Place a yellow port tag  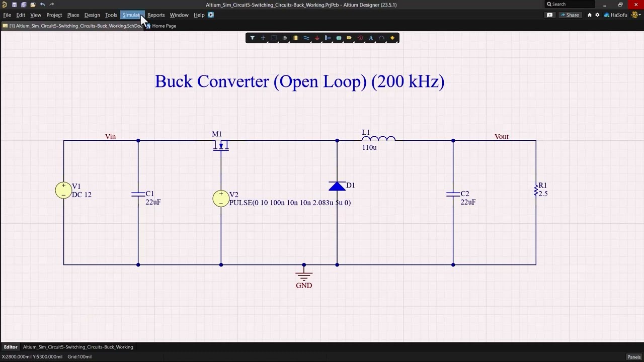pyautogui.click(x=349, y=38)
